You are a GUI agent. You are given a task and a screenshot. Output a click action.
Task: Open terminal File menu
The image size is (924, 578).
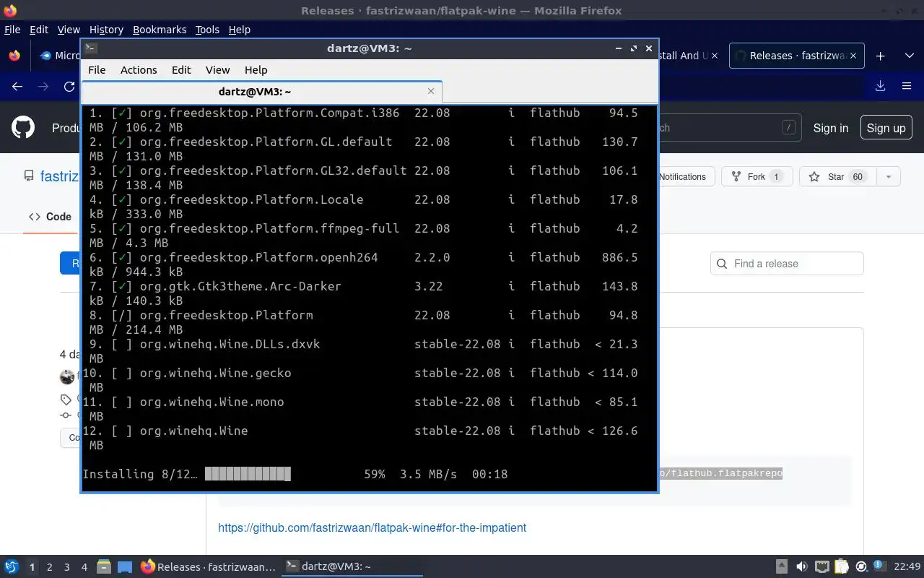pos(97,70)
